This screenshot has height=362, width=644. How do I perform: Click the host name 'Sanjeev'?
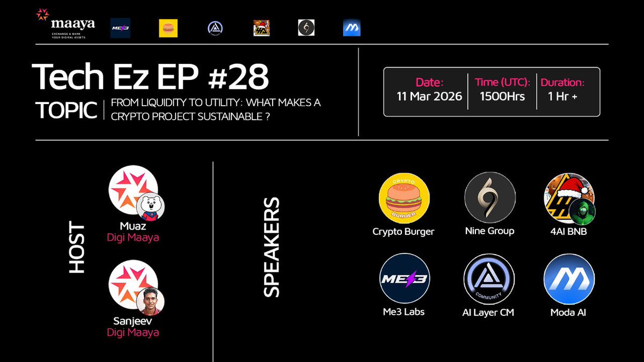(x=133, y=321)
